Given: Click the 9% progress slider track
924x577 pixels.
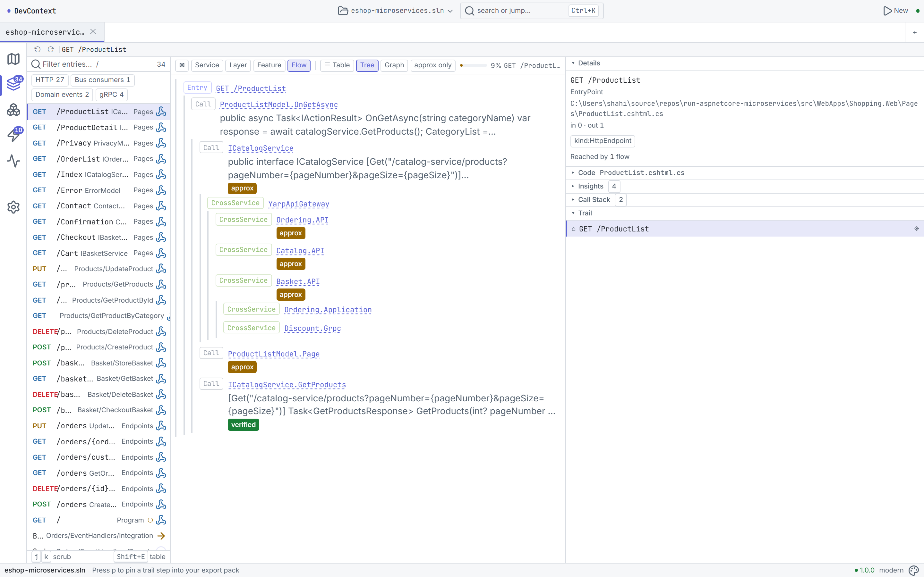Looking at the screenshot, I should coord(473,65).
